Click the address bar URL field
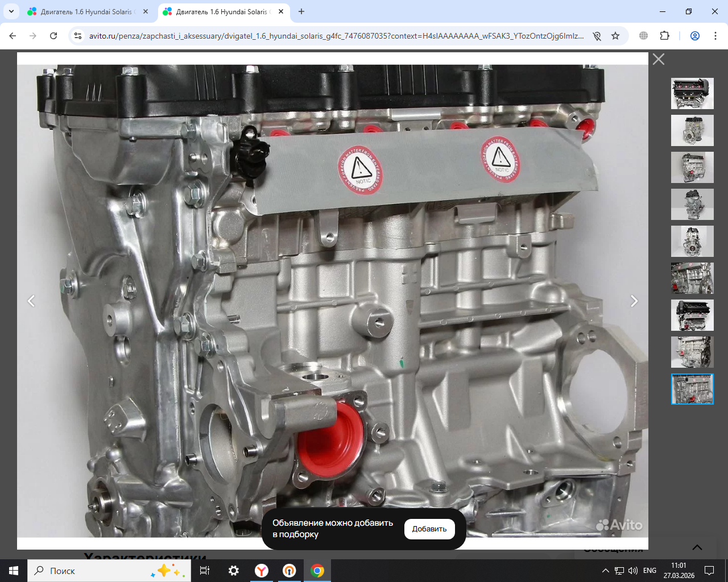Viewport: 728px width, 582px height. click(336, 36)
